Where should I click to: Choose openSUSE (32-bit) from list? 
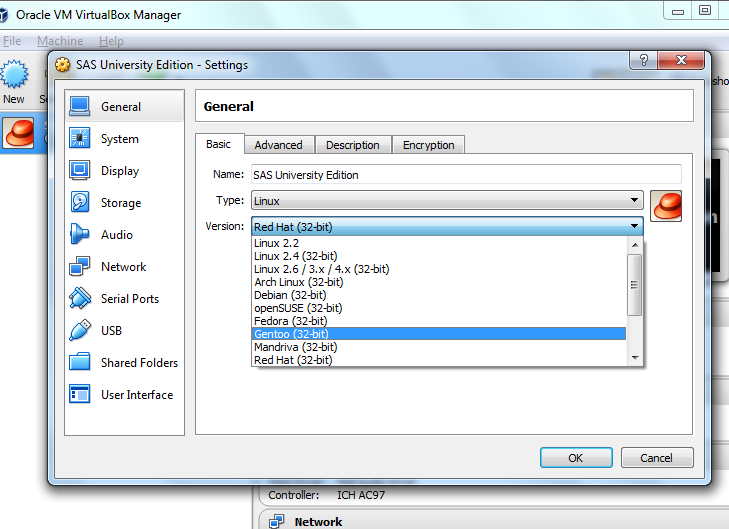[x=438, y=308]
